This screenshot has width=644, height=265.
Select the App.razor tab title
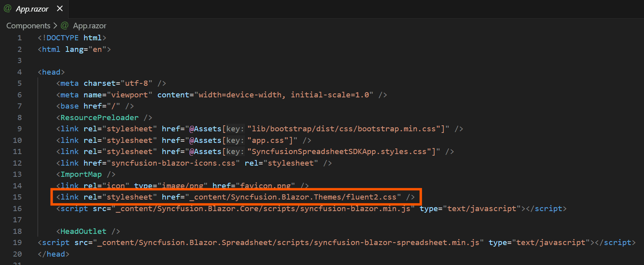coord(32,9)
